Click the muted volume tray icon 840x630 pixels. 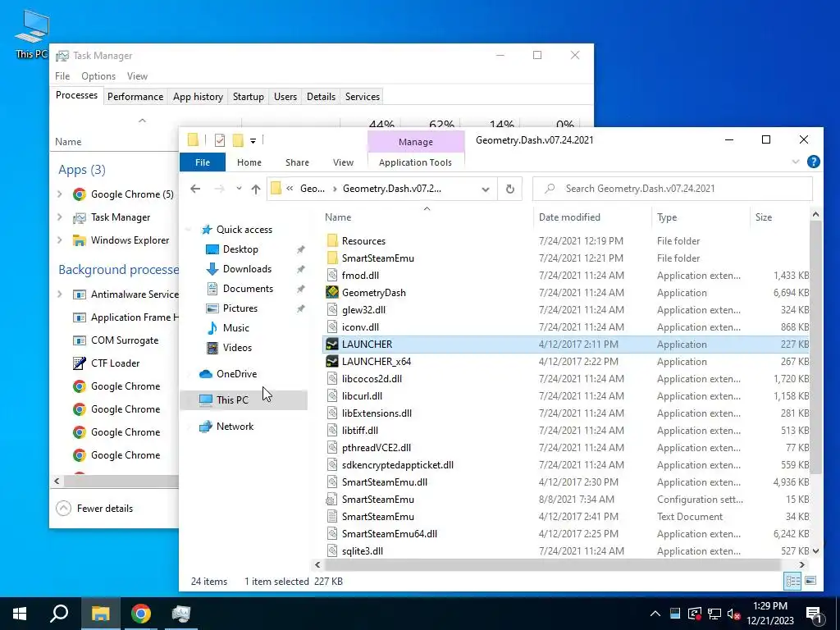point(734,614)
